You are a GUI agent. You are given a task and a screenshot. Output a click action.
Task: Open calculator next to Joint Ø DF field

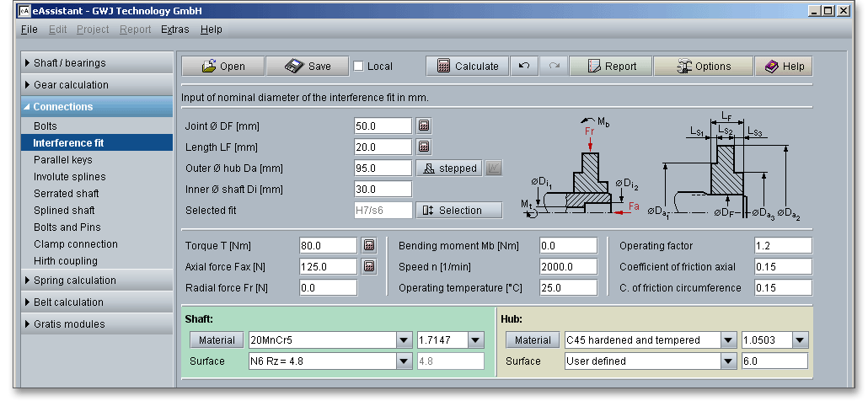pyautogui.click(x=424, y=126)
